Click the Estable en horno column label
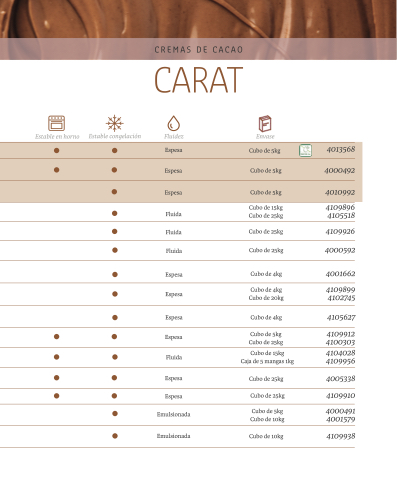Image resolution: width=397 pixels, height=480 pixels. [57, 136]
